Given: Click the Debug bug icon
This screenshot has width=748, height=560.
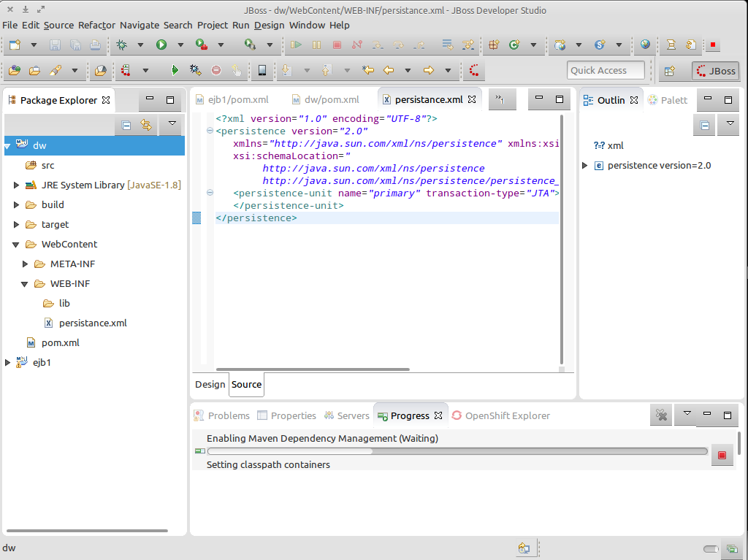Looking at the screenshot, I should [x=122, y=45].
